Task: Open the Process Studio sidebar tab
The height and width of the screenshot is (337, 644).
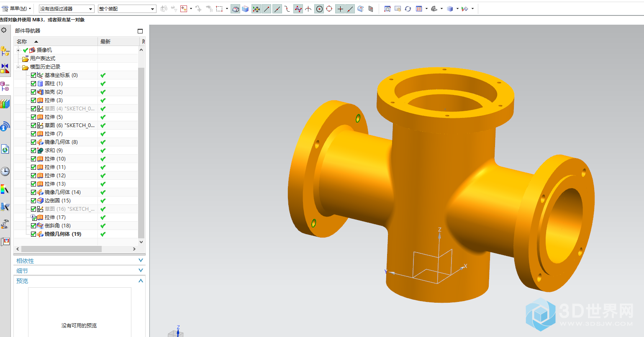Action: (5, 207)
